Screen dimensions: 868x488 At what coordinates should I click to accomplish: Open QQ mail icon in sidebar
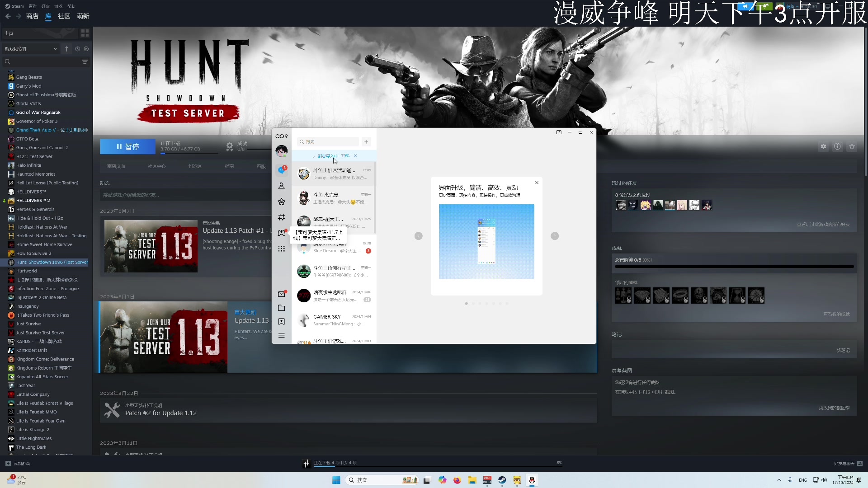tap(281, 294)
